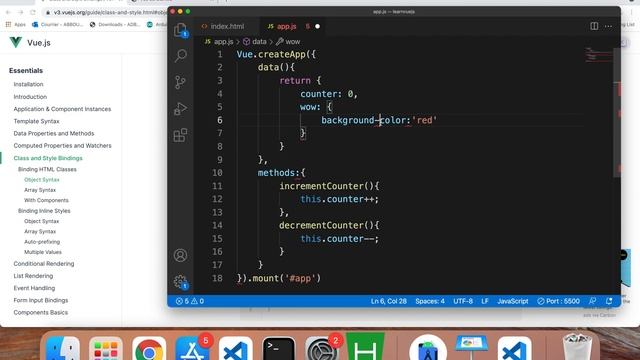
Task: Jump to Binding Inline Styles section
Action: (44, 211)
